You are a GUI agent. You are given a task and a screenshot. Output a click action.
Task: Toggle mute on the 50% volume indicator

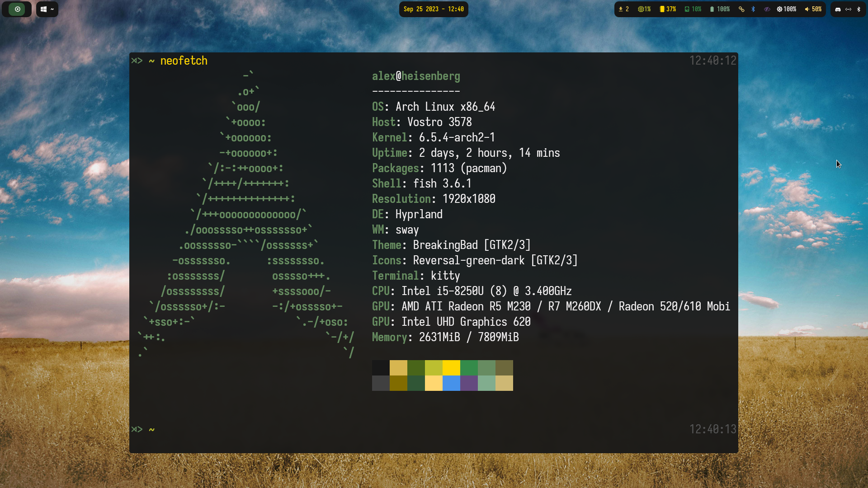813,9
